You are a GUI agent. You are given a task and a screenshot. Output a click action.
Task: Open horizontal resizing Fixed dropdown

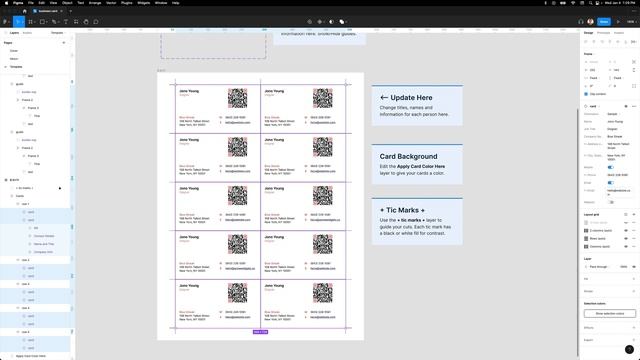coord(593,78)
